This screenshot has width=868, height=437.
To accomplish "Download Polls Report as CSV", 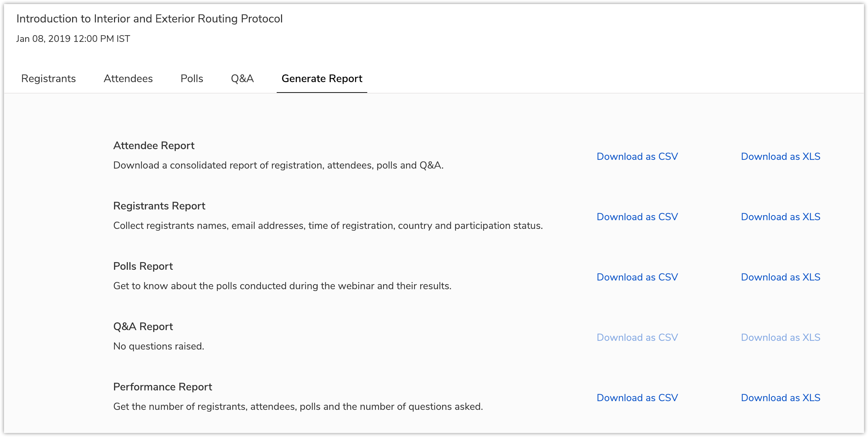I will pos(637,277).
